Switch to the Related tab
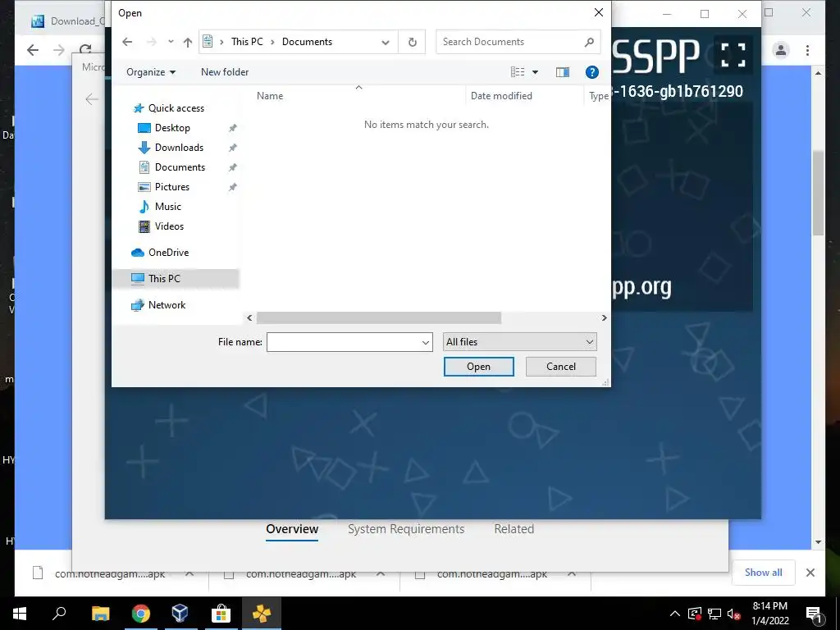Viewport: 840px width, 630px height. pyautogui.click(x=514, y=529)
